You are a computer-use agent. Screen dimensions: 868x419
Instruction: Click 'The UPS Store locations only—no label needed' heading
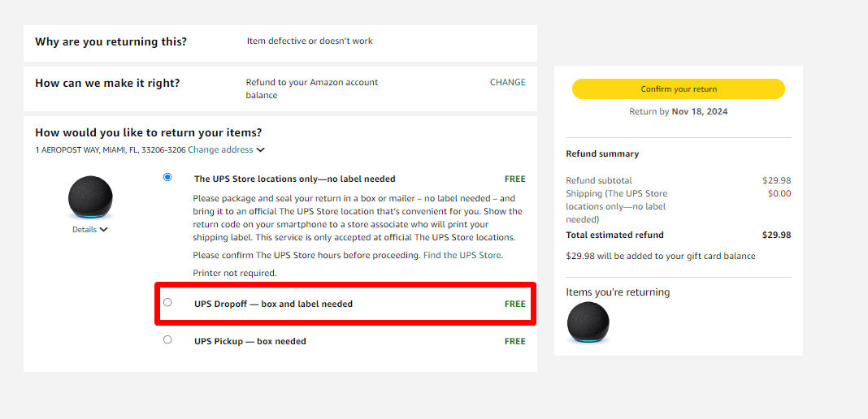pos(294,179)
